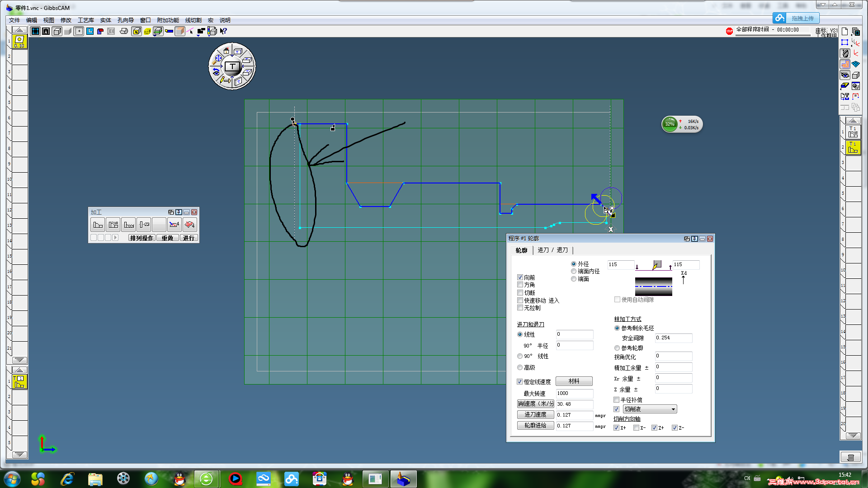
Task: Click the down arrow below right operation list
Action: point(853,436)
